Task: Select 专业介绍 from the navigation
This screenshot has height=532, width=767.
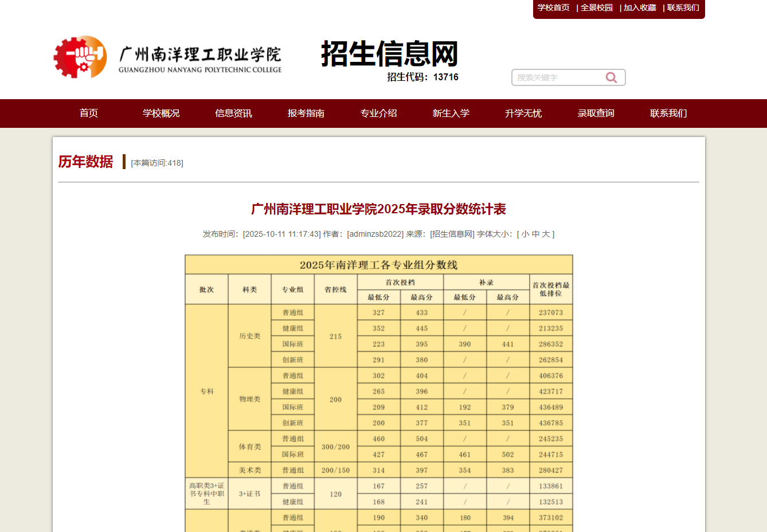Action: 378,114
